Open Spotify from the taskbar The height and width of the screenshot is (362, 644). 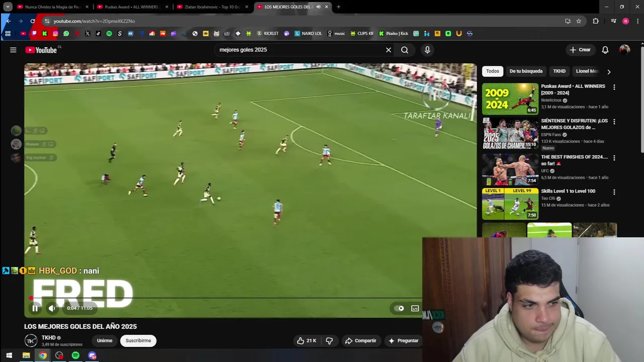(x=75, y=355)
